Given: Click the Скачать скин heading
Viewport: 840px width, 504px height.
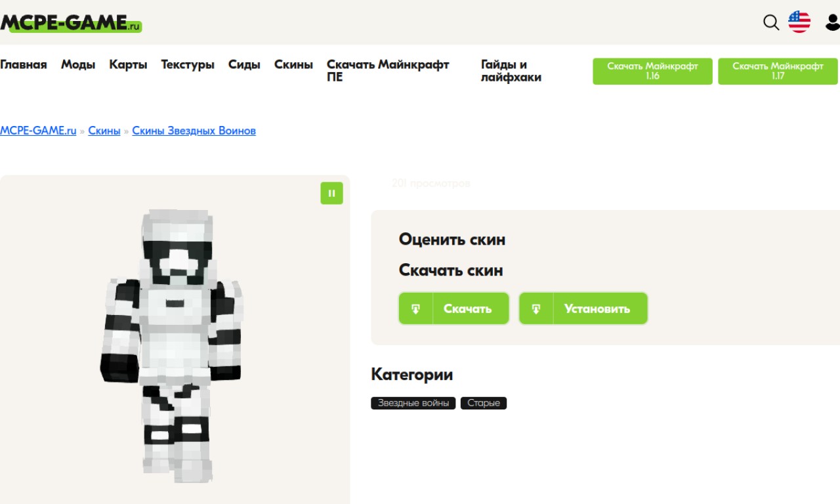Looking at the screenshot, I should tap(451, 270).
